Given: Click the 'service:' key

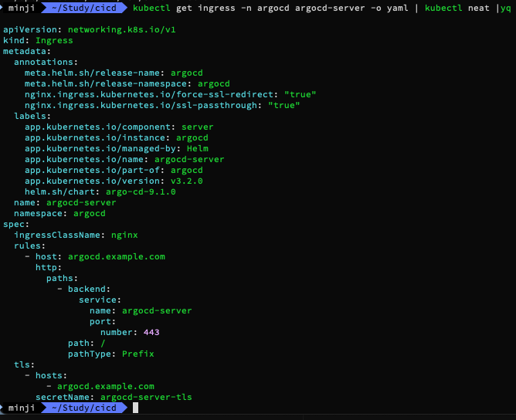Looking at the screenshot, I should coord(100,300).
